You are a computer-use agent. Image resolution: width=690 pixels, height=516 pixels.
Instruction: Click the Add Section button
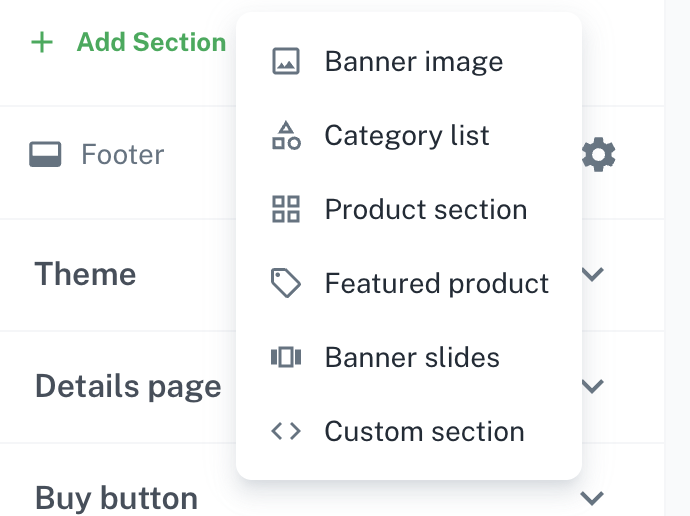coord(150,43)
